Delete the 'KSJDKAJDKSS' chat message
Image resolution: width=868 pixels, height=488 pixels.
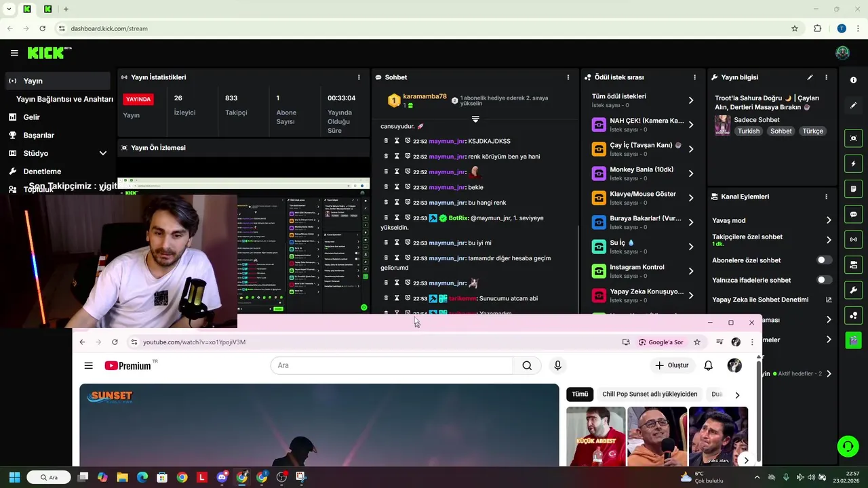pos(387,141)
